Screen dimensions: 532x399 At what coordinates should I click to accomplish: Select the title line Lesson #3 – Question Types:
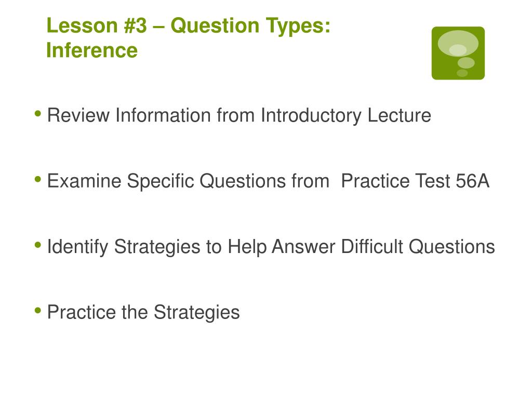[188, 26]
